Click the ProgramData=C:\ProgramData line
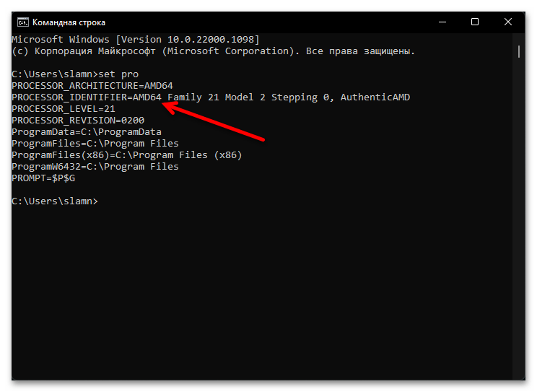The height and width of the screenshot is (392, 537). [87, 132]
